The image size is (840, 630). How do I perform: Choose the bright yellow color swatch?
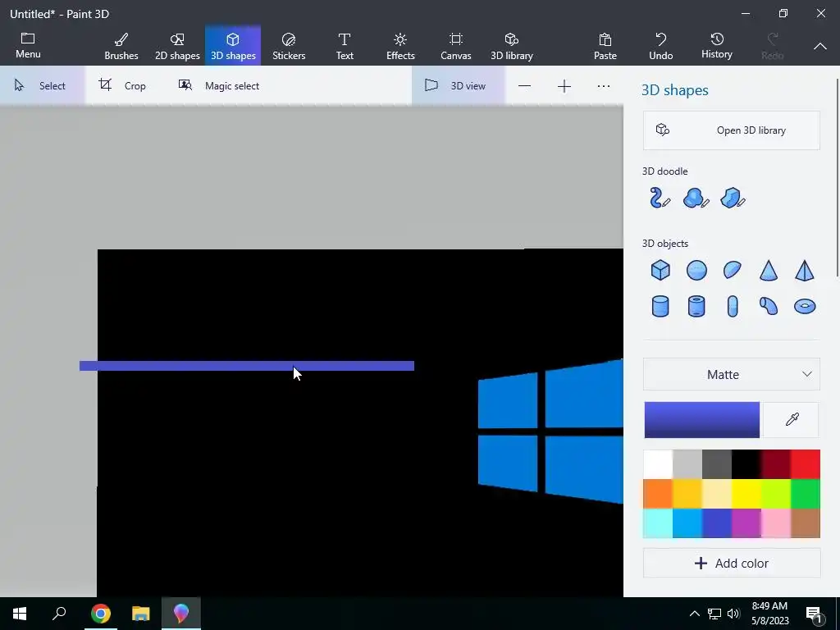click(746, 493)
